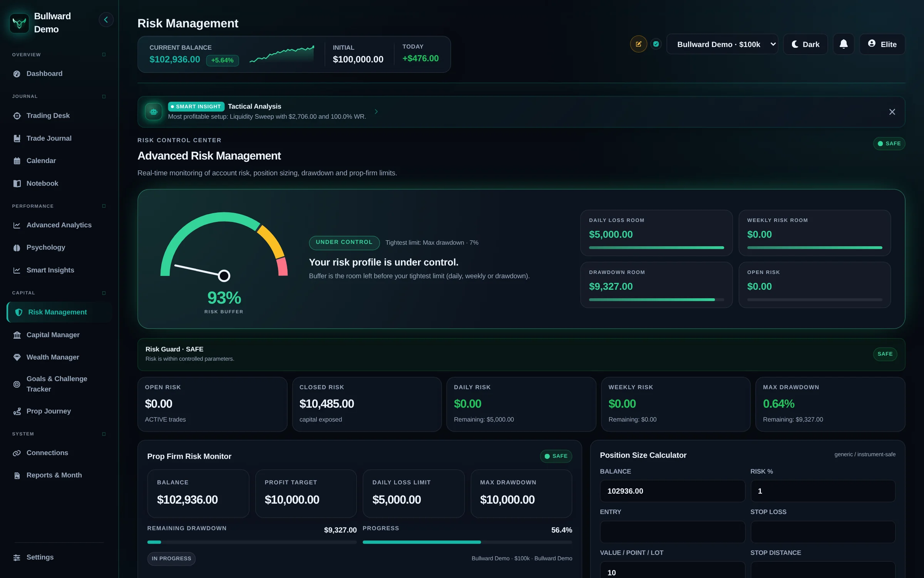Focus the ENTRY price input field
The image size is (924, 578).
672,532
